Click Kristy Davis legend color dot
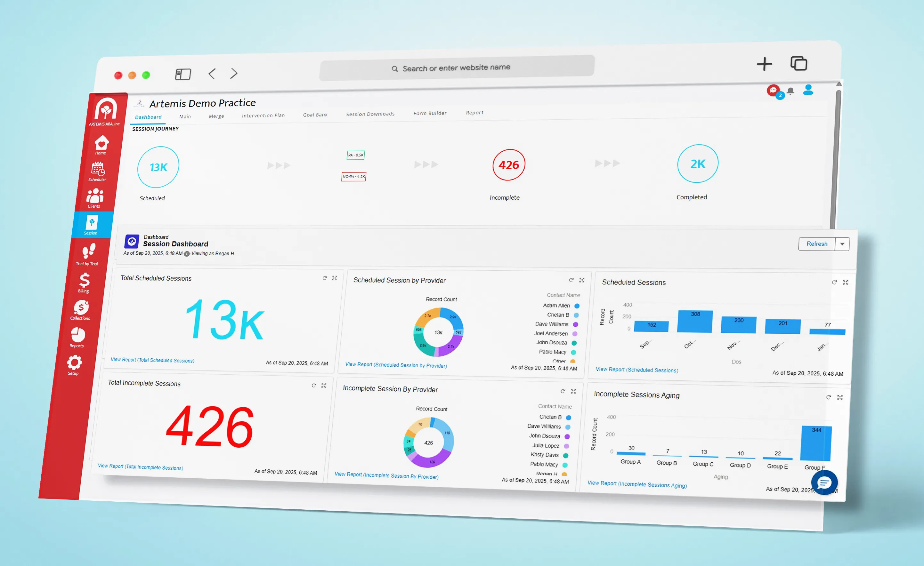The height and width of the screenshot is (566, 924). (565, 455)
